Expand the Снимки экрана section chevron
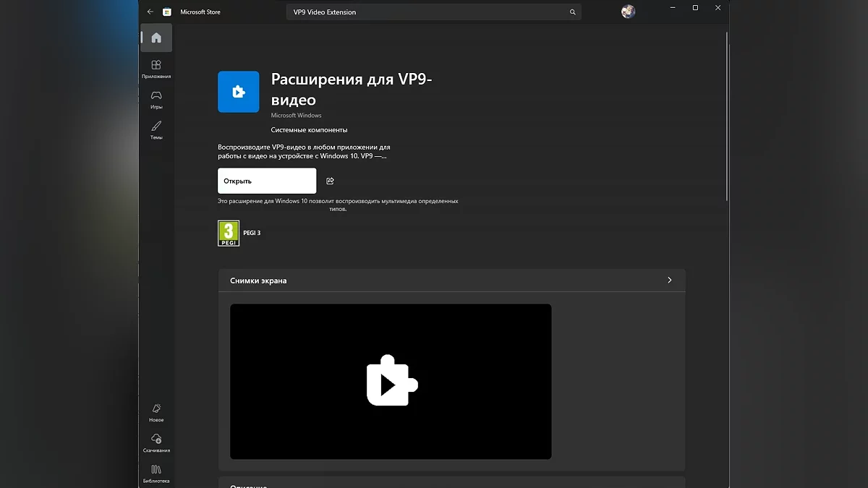Viewport: 868px width, 488px height. click(x=669, y=281)
